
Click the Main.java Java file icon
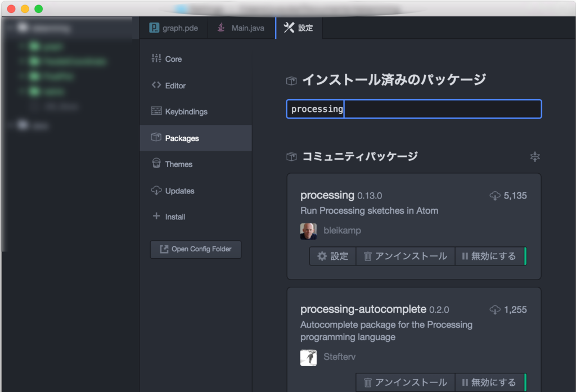[x=221, y=27]
